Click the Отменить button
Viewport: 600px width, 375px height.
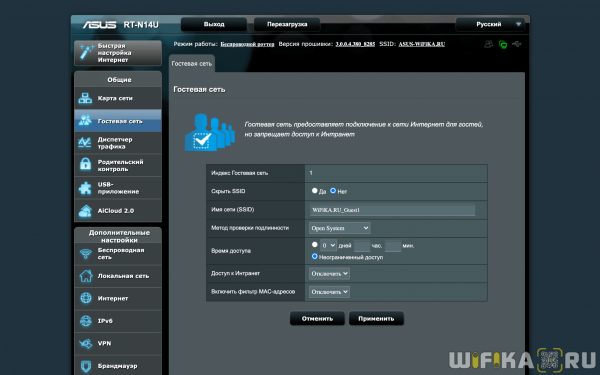(317, 318)
